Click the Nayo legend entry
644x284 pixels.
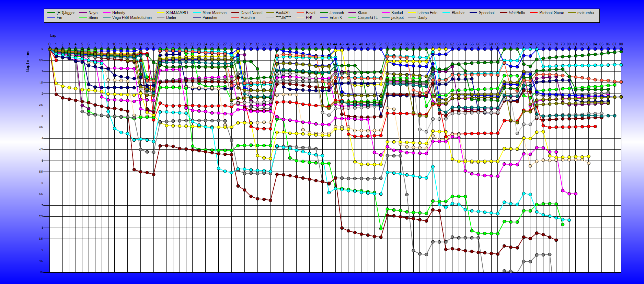89,13
